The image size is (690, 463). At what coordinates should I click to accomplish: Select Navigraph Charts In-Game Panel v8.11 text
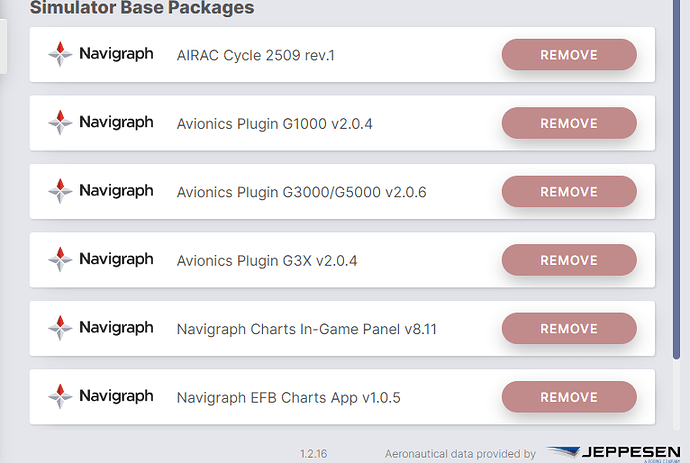tap(307, 329)
